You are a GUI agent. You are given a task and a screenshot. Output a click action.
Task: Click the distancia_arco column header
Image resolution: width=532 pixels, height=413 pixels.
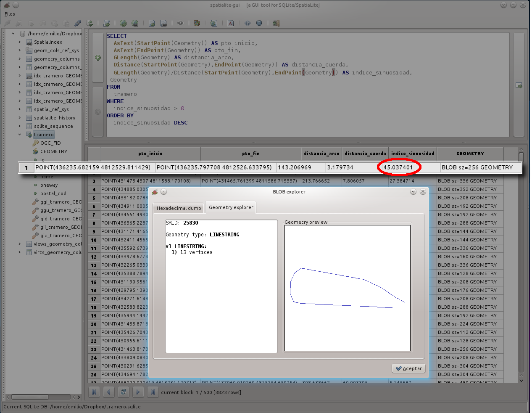pos(321,154)
